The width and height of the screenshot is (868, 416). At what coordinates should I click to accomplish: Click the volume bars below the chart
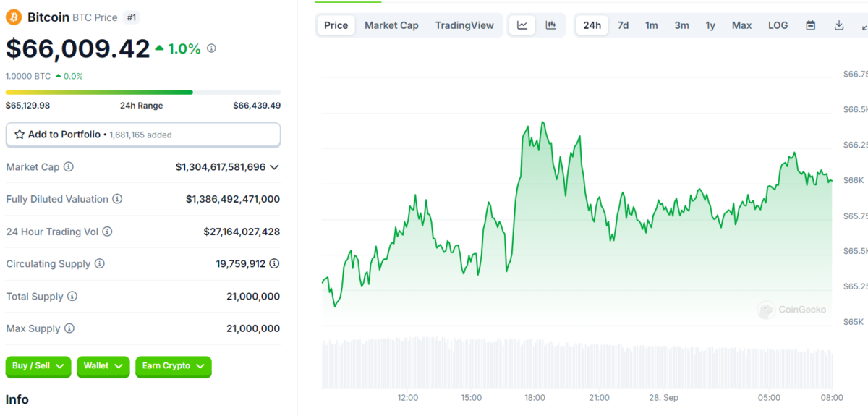(x=577, y=362)
